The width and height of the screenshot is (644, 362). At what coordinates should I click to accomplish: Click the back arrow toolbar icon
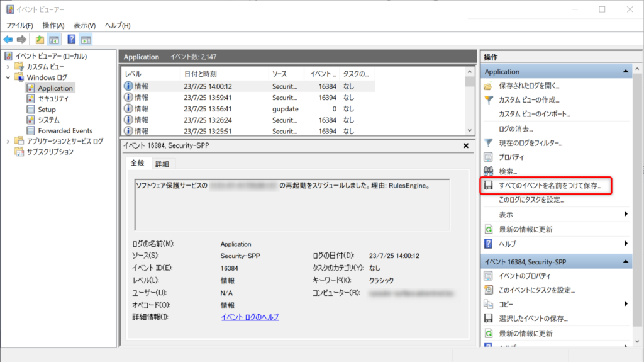(8, 40)
